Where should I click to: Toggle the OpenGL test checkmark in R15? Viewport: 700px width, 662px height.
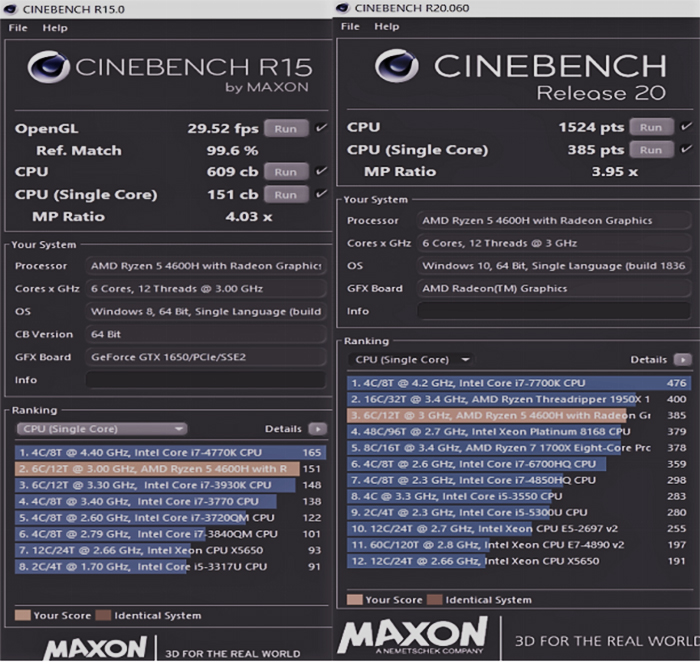[x=321, y=128]
